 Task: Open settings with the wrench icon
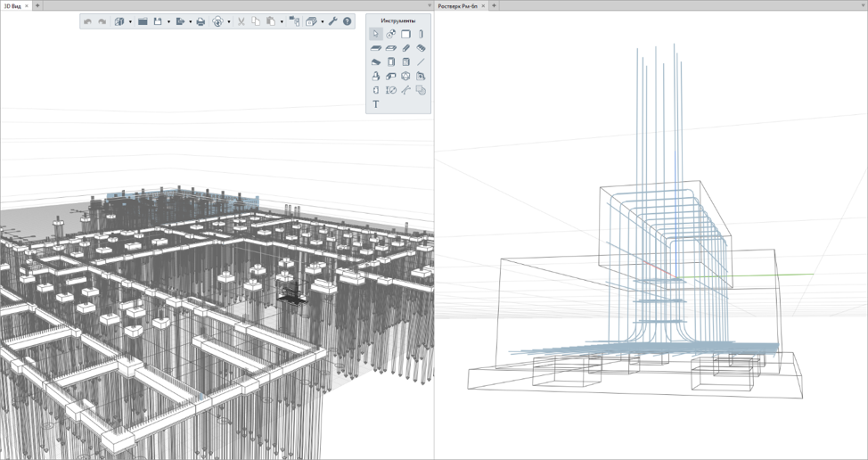tap(332, 21)
